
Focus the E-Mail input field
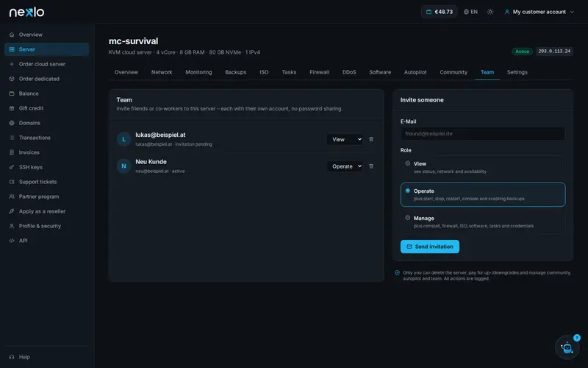(483, 134)
